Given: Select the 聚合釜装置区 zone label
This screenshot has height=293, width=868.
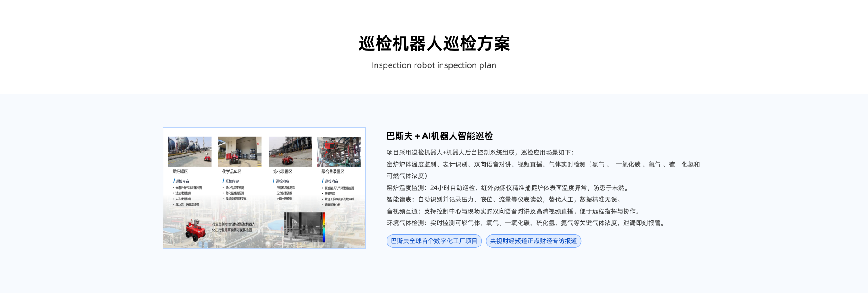Looking at the screenshot, I should coord(333,172).
